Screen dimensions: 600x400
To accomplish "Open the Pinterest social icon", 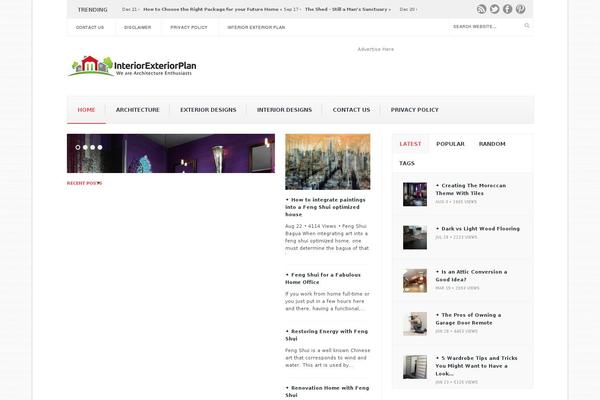I will point(520,9).
